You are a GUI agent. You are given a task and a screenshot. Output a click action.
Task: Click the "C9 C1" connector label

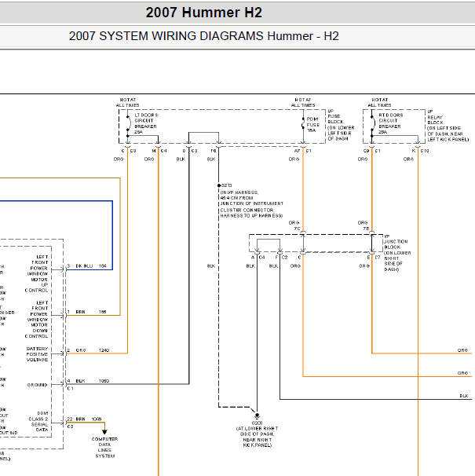372,151
